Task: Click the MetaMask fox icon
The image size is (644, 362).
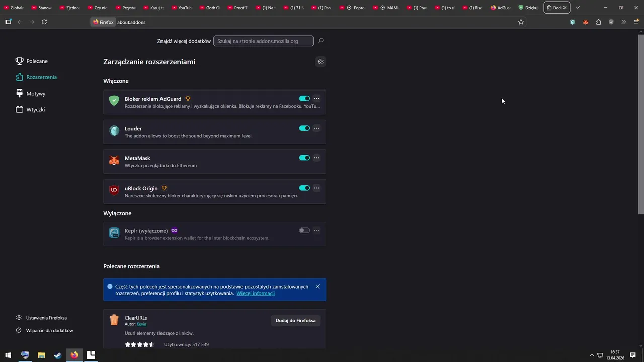Action: tap(114, 160)
